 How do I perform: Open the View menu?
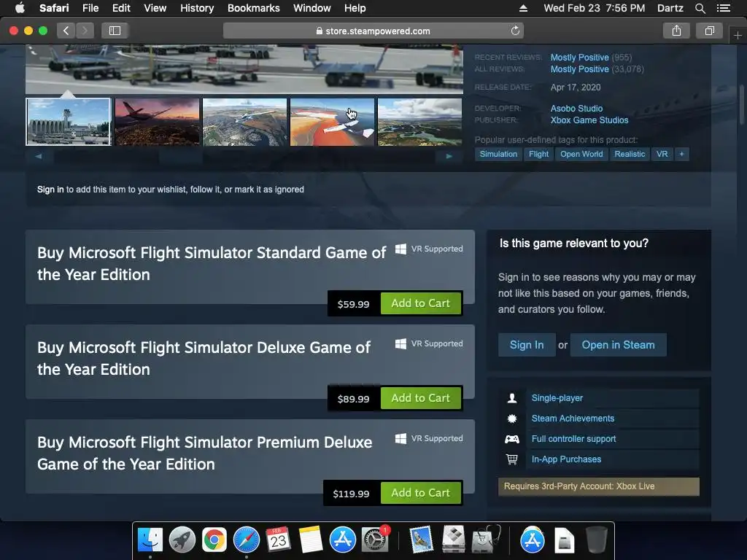(x=155, y=8)
